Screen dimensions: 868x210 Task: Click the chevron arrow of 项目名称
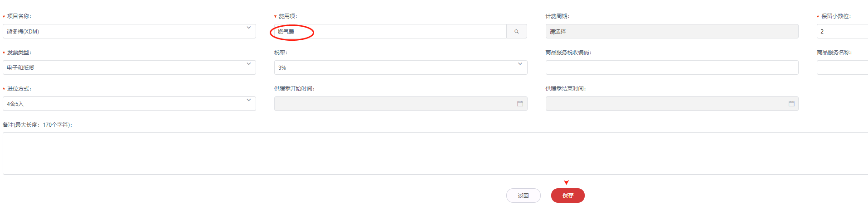tap(248, 28)
